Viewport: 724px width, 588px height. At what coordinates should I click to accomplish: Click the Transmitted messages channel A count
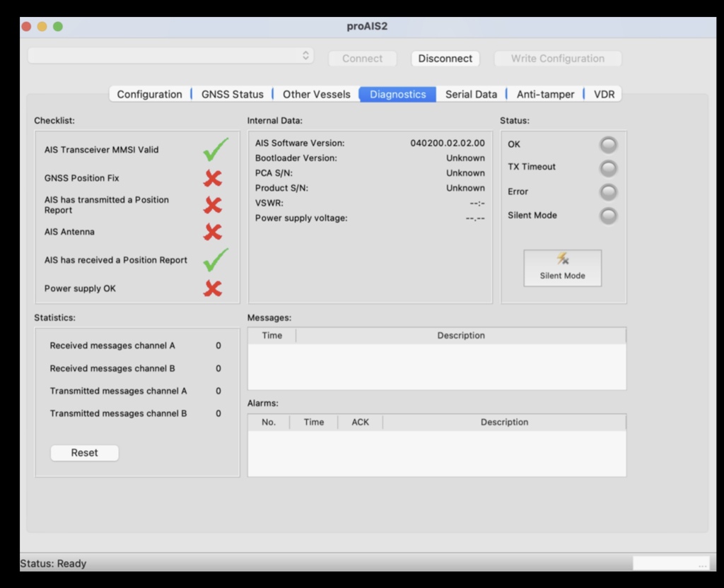click(218, 391)
